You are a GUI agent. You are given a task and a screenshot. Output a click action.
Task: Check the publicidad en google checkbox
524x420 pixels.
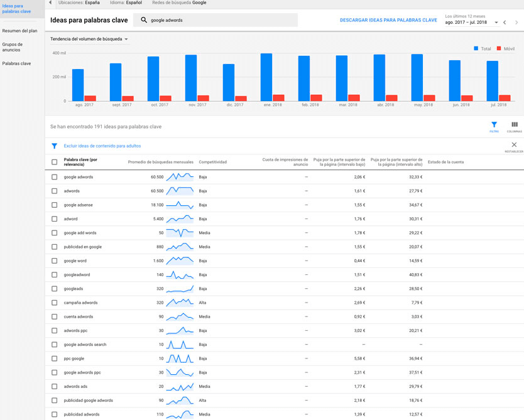pos(55,247)
